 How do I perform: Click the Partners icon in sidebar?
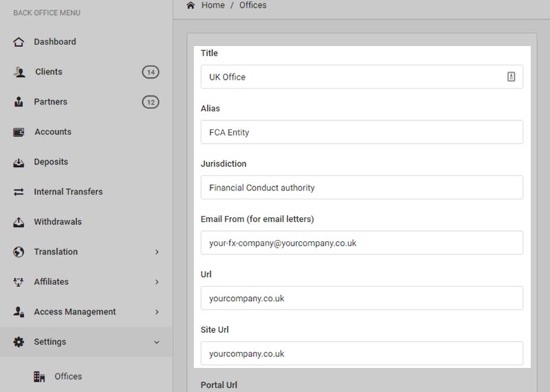(x=19, y=102)
